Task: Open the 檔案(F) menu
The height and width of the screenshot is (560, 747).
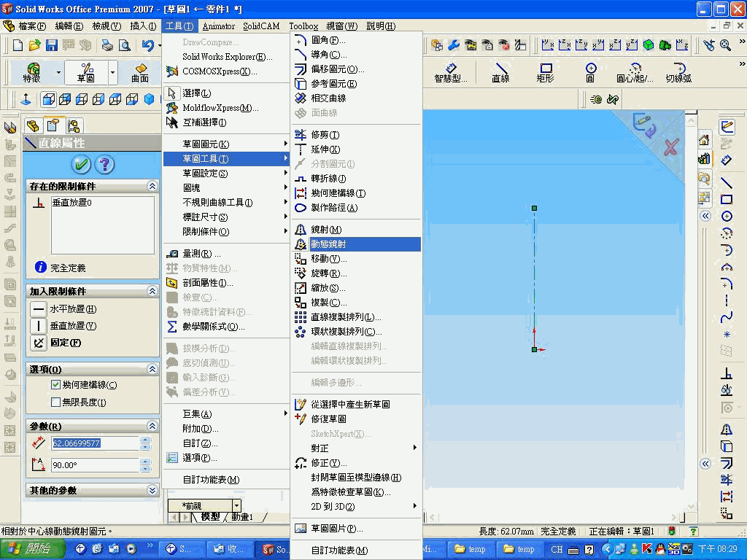Action: [x=32, y=26]
